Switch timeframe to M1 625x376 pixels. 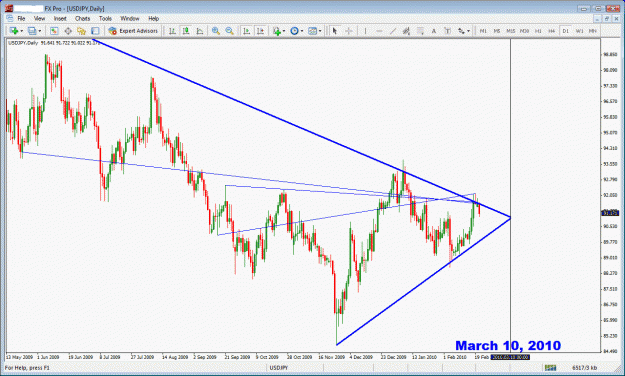483,31
